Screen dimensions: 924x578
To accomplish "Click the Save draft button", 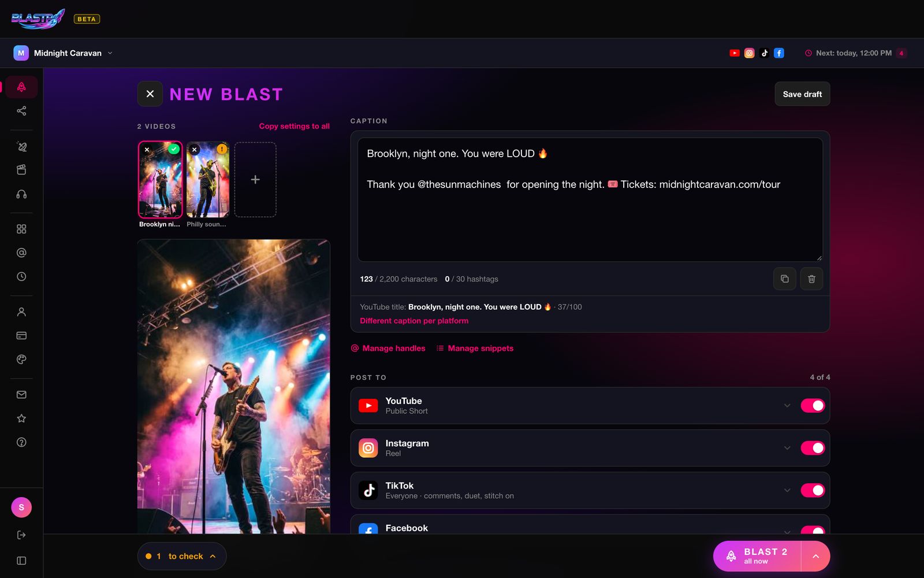I will [x=802, y=94].
